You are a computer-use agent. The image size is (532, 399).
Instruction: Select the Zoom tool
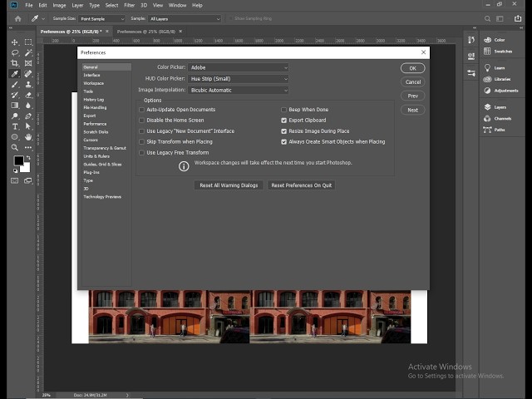click(x=15, y=148)
